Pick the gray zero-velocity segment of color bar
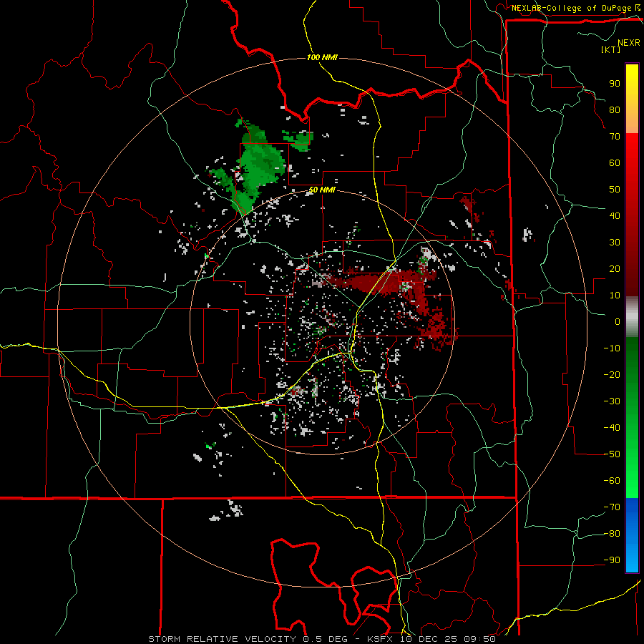 point(632,317)
